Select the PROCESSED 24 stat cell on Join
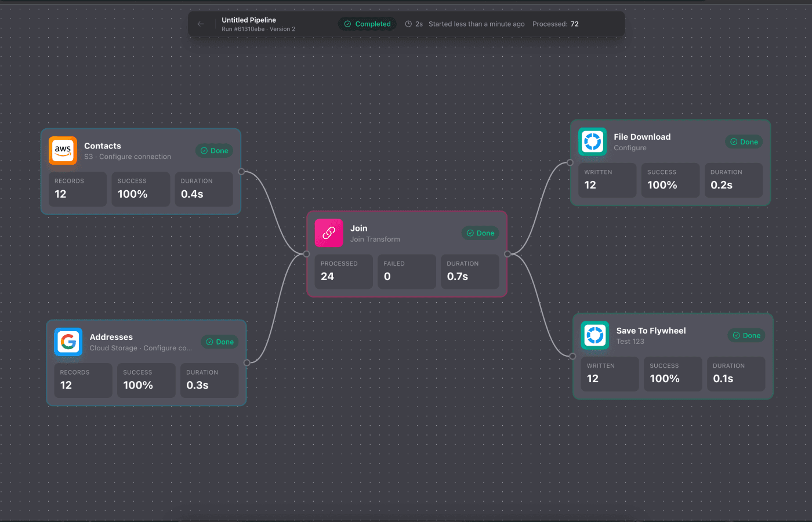Image resolution: width=812 pixels, height=522 pixels. point(343,271)
